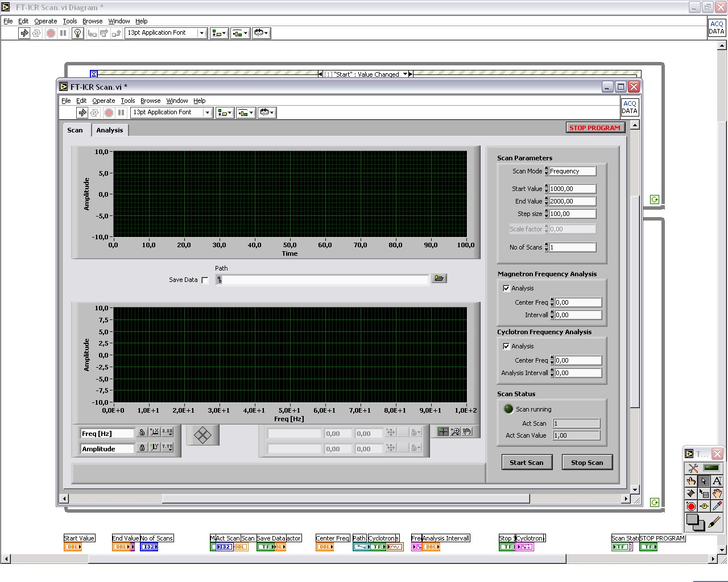Open the Scan Mode Frequency selector
Screen dimensions: 728x582
572,171
